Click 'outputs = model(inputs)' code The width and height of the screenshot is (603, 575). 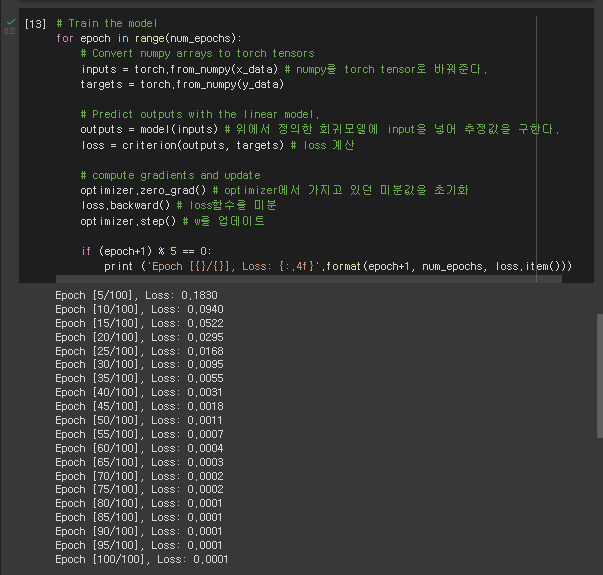coord(149,129)
